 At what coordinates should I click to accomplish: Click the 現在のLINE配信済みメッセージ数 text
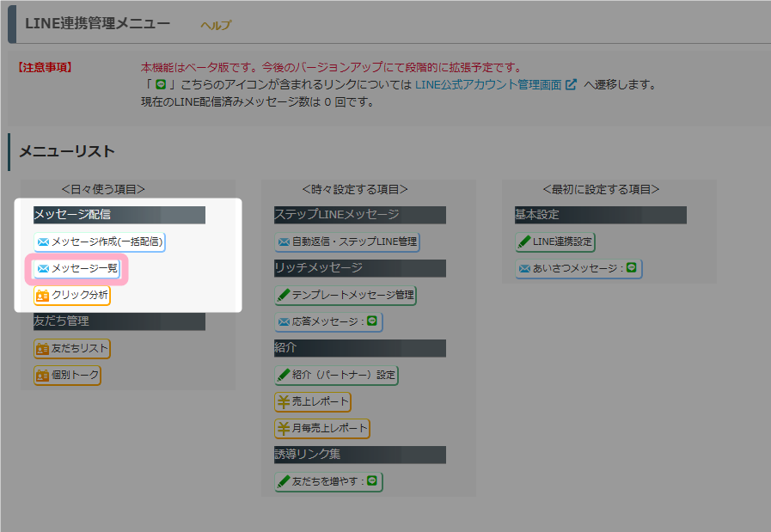point(258,102)
